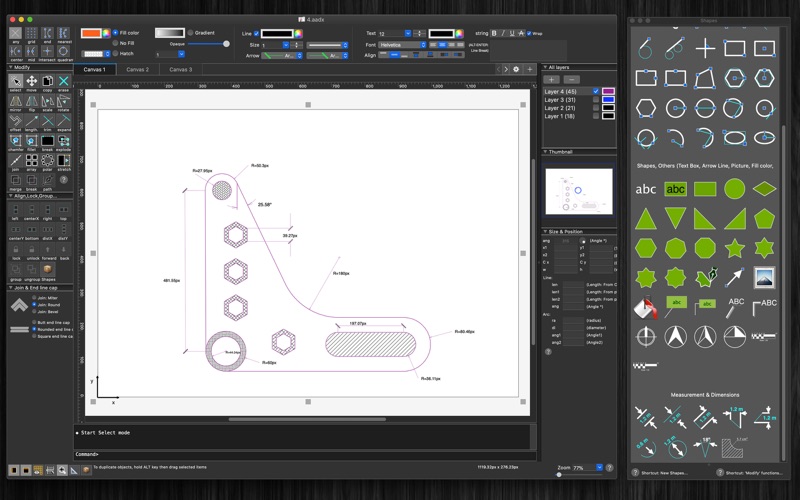Add a new canvas tab with '+'
Screen dimensions: 800x500
tap(530, 69)
